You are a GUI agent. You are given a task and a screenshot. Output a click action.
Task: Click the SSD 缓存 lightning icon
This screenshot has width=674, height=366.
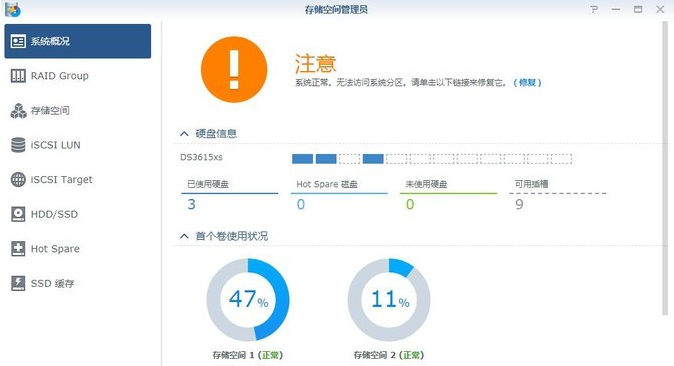tap(18, 283)
